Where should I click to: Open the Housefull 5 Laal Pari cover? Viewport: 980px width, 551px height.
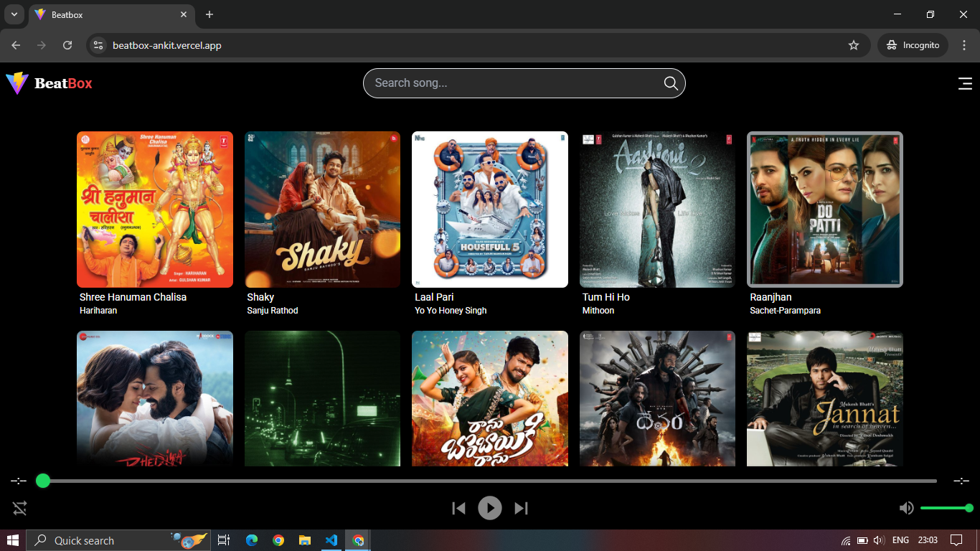coord(490,209)
